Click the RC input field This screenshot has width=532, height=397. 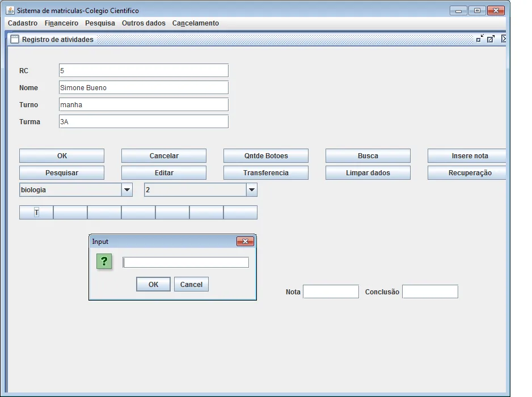tap(143, 70)
